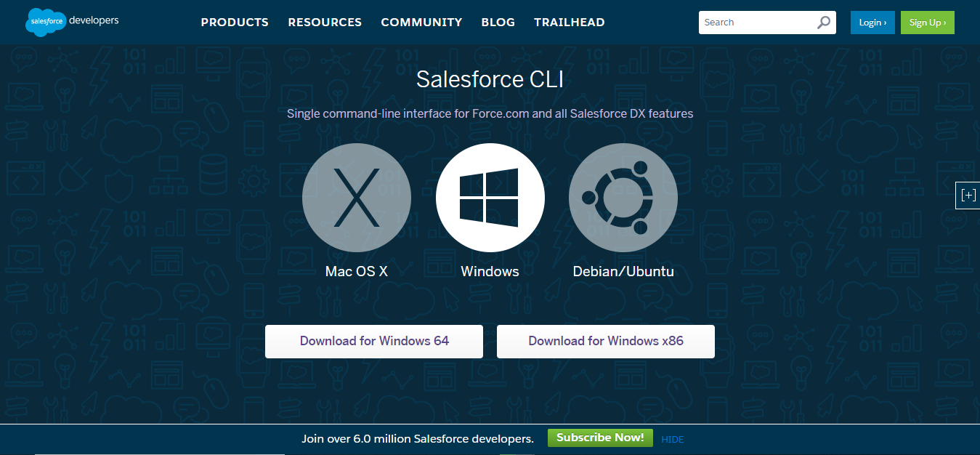Click the 'Single command-line interface' subtitle text

[x=490, y=113]
